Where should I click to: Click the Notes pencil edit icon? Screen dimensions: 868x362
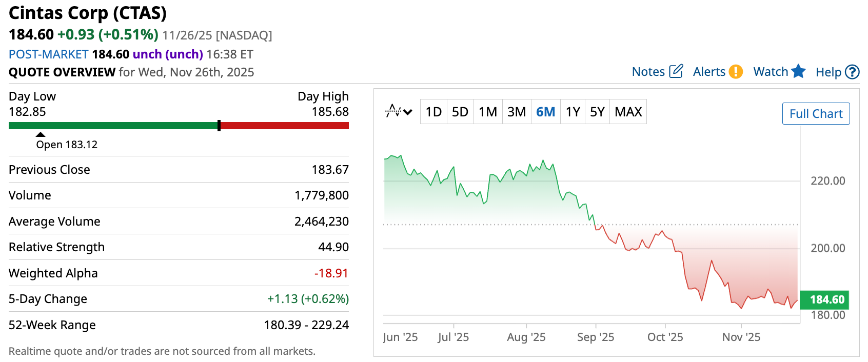point(676,71)
